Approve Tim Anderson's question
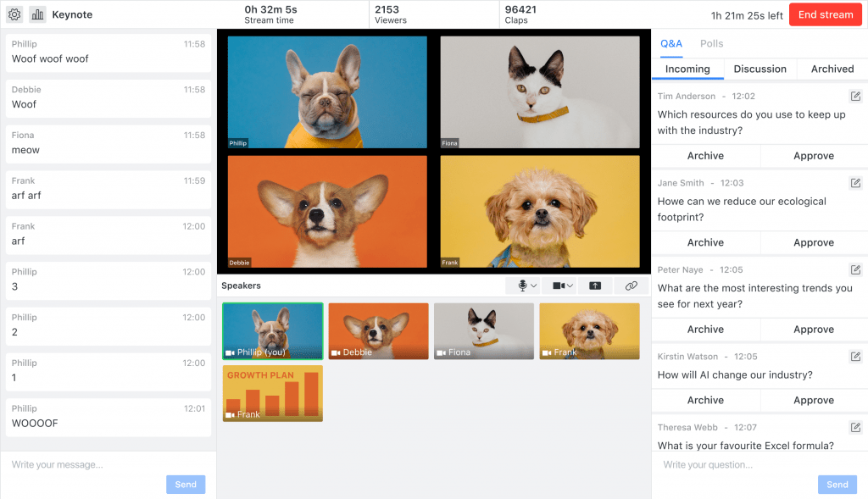 point(813,156)
